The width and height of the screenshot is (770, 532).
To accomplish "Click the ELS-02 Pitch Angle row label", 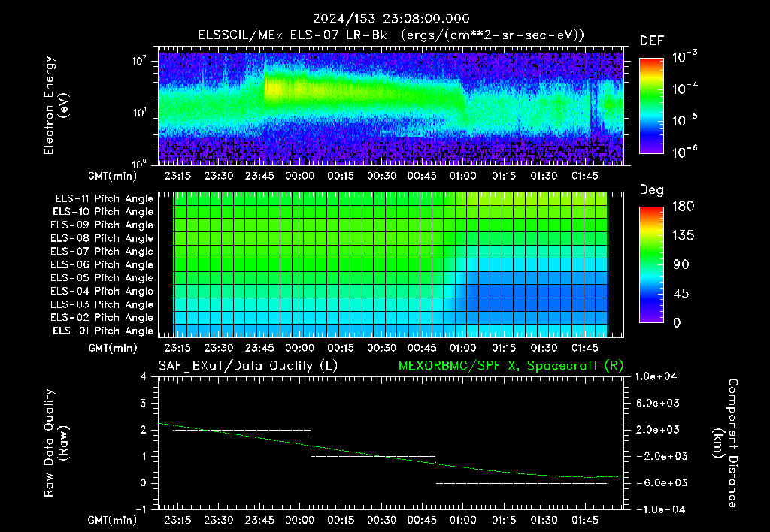I will point(102,318).
